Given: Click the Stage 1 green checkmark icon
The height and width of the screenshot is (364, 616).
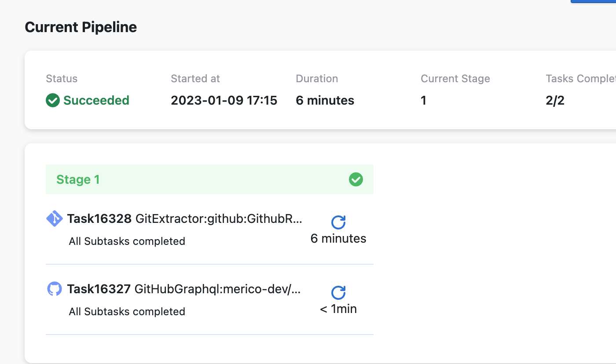Looking at the screenshot, I should (356, 179).
